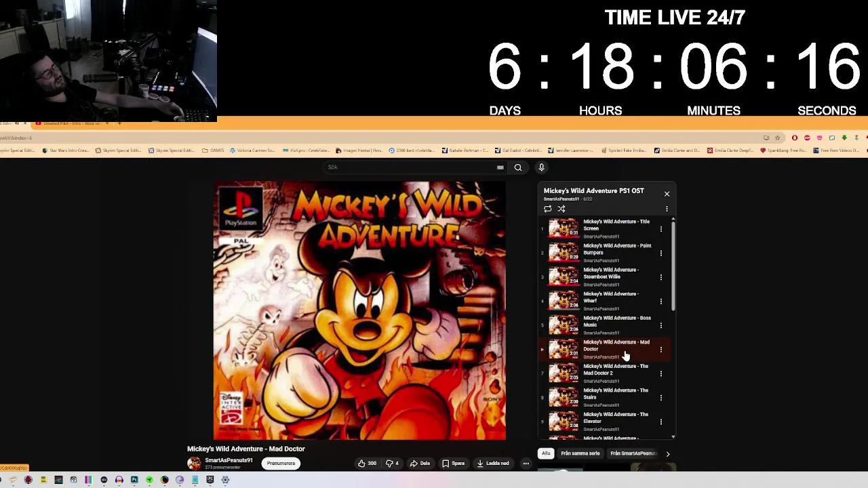Select 'Mickey's Wild Adventure - Wharf' title
This screenshot has width=868, height=488.
coord(611,298)
